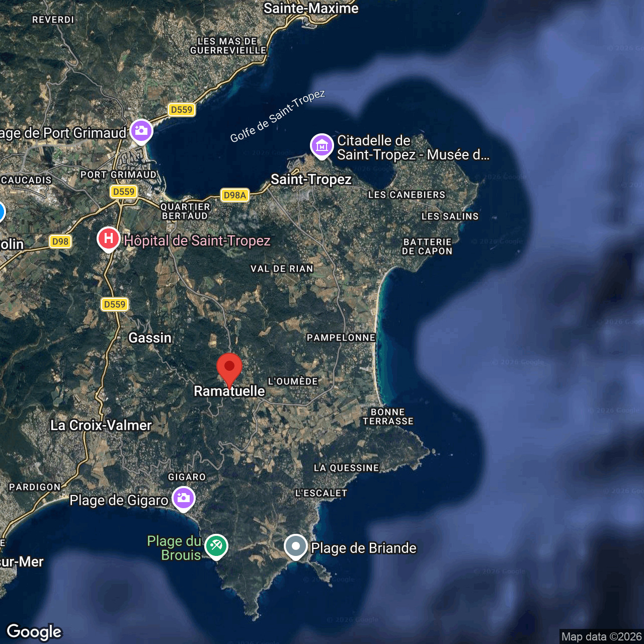This screenshot has height=644, width=644.
Task: Select the Golfe de Saint-Tropez water label
Action: pyautogui.click(x=278, y=116)
